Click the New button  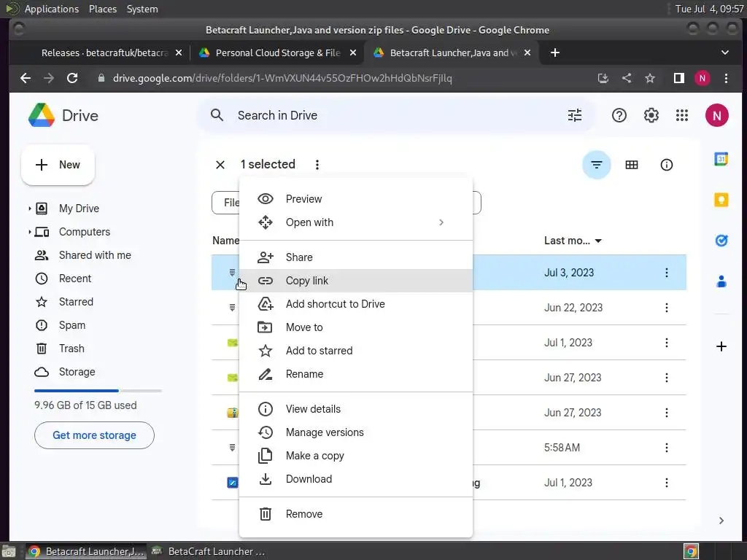tap(58, 165)
